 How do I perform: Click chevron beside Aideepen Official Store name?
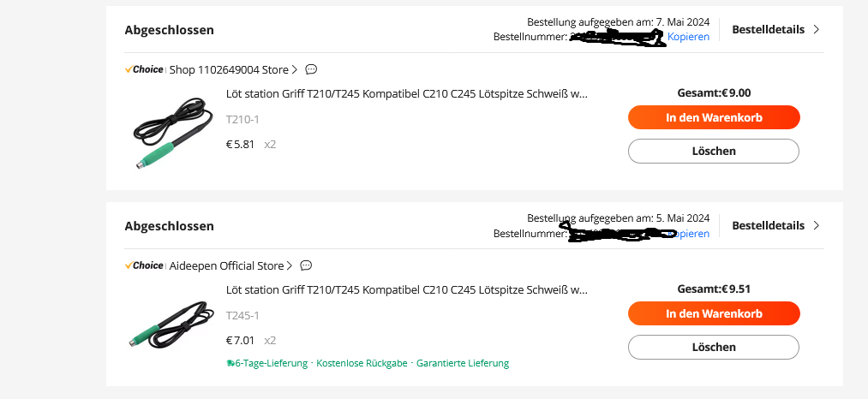[x=290, y=265]
